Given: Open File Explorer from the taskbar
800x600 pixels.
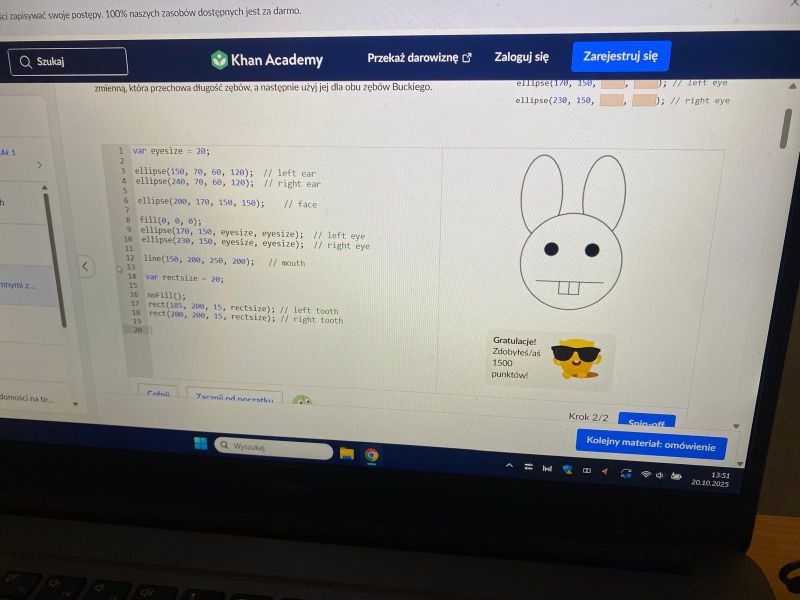Looking at the screenshot, I should point(347,453).
